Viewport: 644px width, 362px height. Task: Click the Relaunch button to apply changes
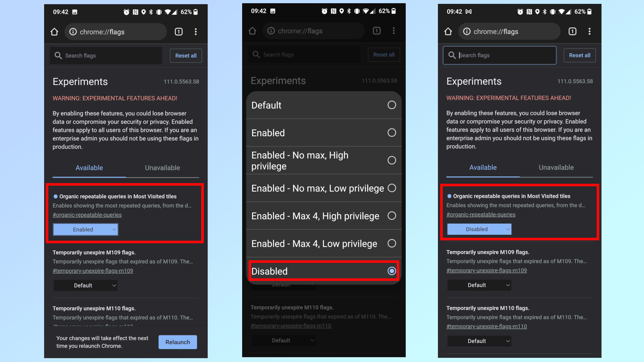point(177,342)
